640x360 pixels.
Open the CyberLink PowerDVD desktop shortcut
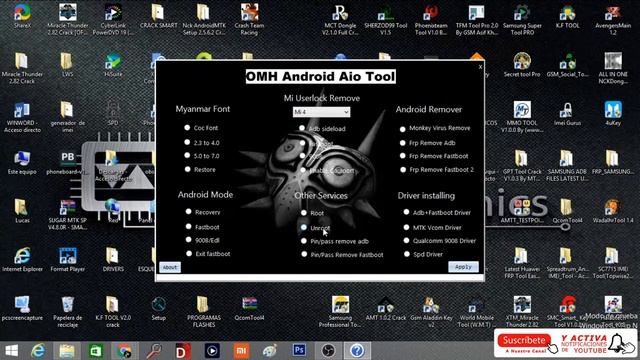click(x=113, y=20)
